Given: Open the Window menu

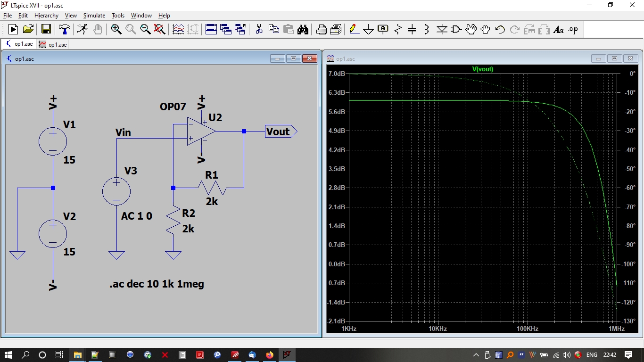Looking at the screenshot, I should pyautogui.click(x=141, y=16).
